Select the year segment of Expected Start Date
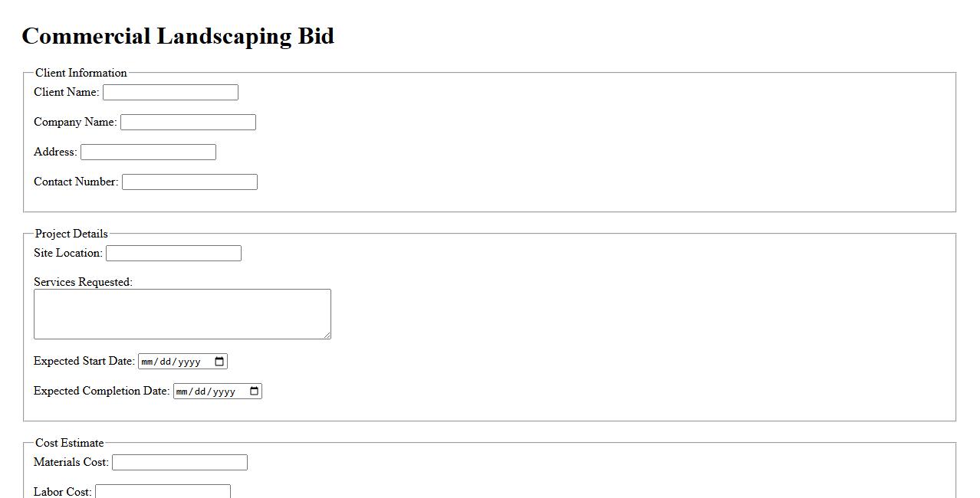This screenshot has height=498, width=980. [189, 362]
